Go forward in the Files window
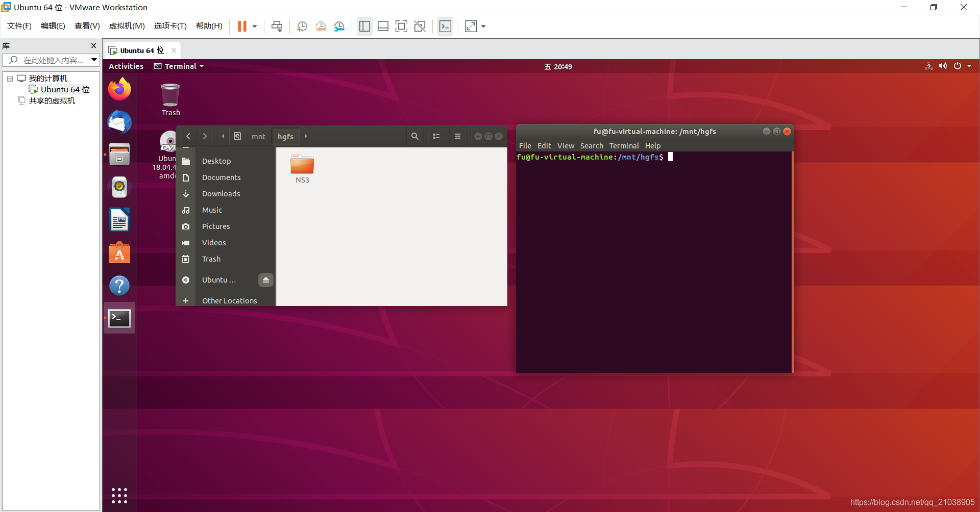Viewport: 980px width, 512px height. pos(205,136)
